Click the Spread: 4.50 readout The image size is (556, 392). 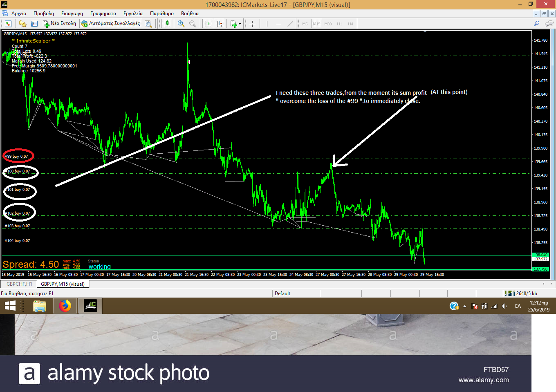[31, 264]
